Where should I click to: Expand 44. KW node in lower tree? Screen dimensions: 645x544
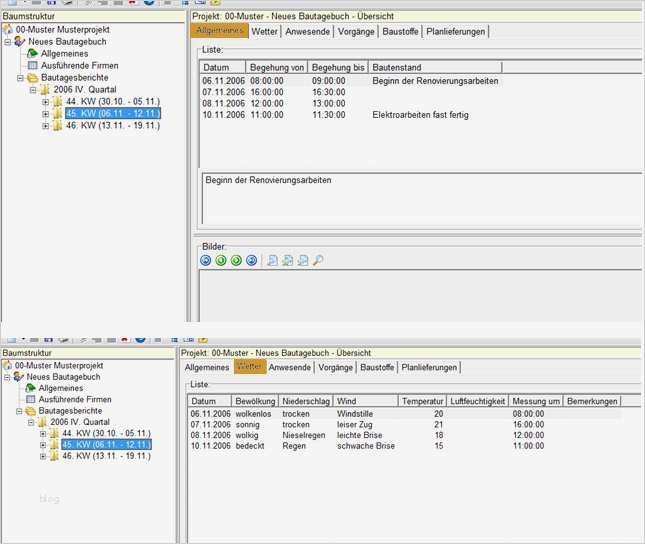[x=43, y=433]
